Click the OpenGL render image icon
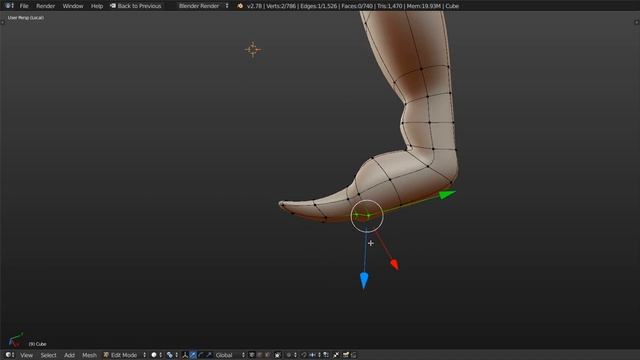640x360 pixels. [x=345, y=355]
